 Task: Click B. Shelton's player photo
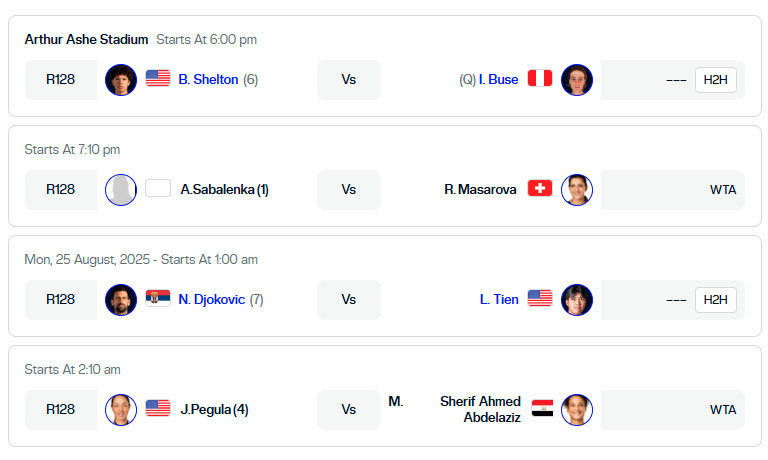(121, 80)
